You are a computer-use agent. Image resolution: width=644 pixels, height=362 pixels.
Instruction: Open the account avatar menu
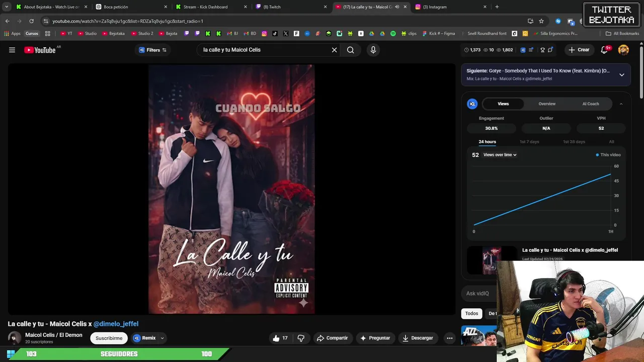[623, 50]
